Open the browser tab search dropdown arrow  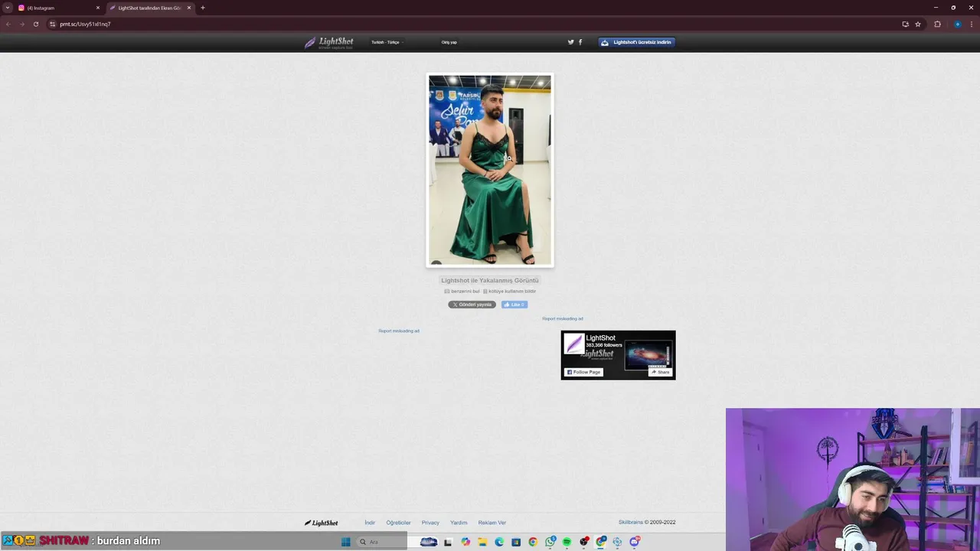pyautogui.click(x=8, y=8)
